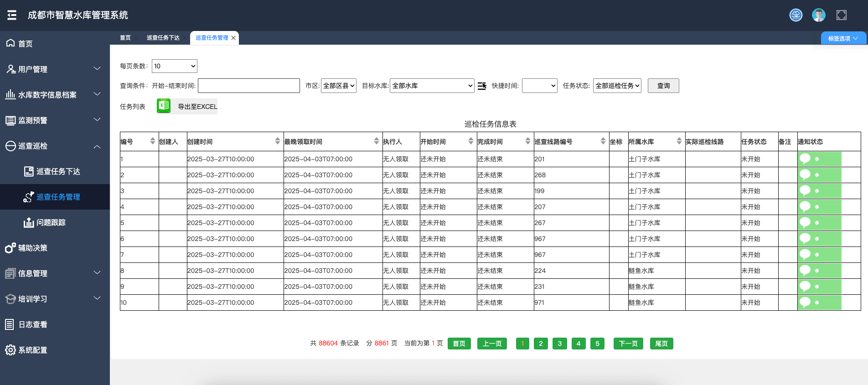This screenshot has width=868, height=385.
Task: Sort by 完成时间 column arrows
Action: click(528, 141)
